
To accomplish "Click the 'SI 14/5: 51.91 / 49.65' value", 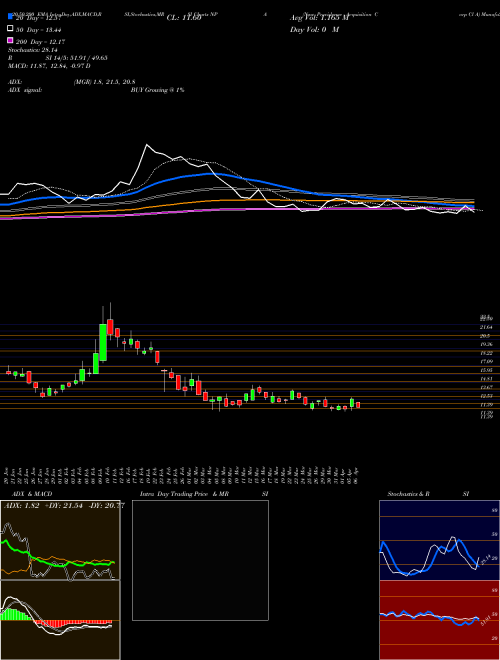I will [79, 58].
